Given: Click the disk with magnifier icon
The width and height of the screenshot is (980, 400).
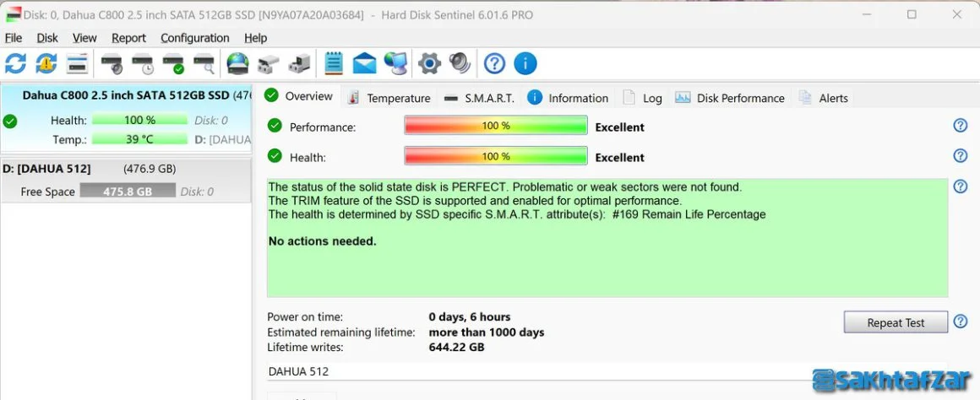Looking at the screenshot, I should click(x=204, y=63).
